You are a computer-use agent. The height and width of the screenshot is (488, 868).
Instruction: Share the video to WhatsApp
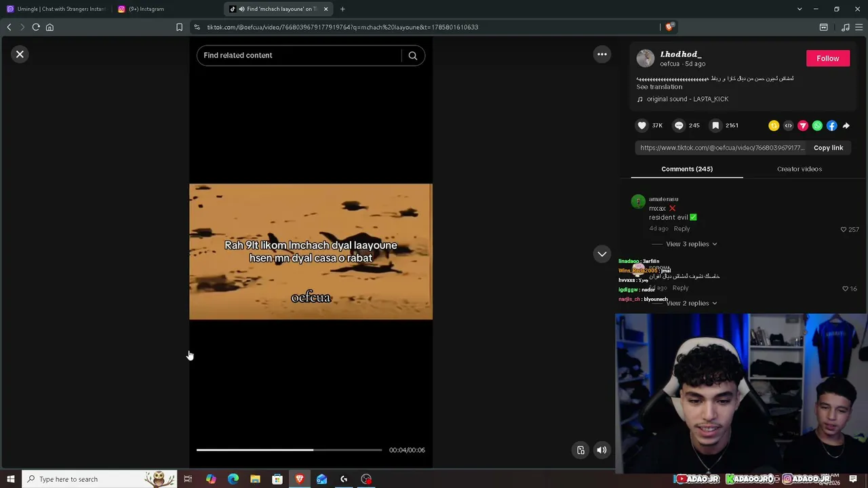coord(817,125)
